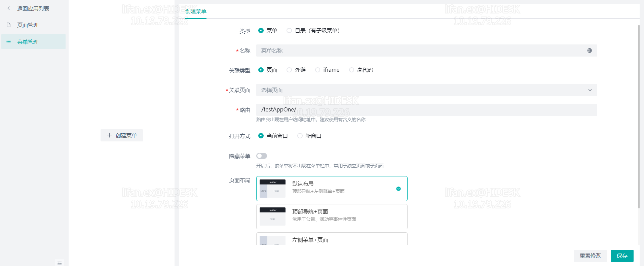Click the 打开方式 label

pos(239,136)
